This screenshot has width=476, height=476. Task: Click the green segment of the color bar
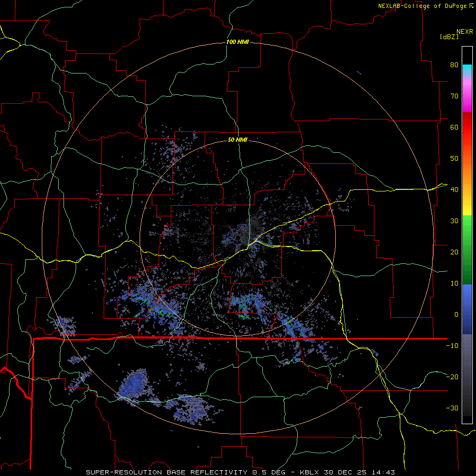tap(467, 250)
